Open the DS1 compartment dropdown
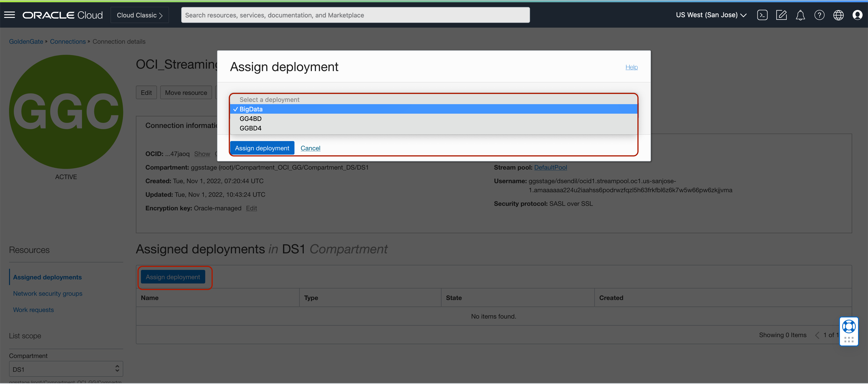868x384 pixels. tap(66, 369)
